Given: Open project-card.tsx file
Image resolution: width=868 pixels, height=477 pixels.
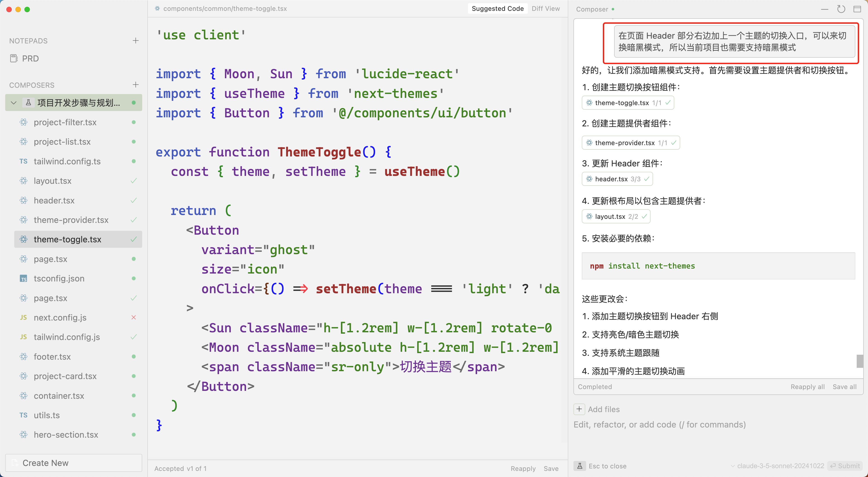Looking at the screenshot, I should [78, 376].
